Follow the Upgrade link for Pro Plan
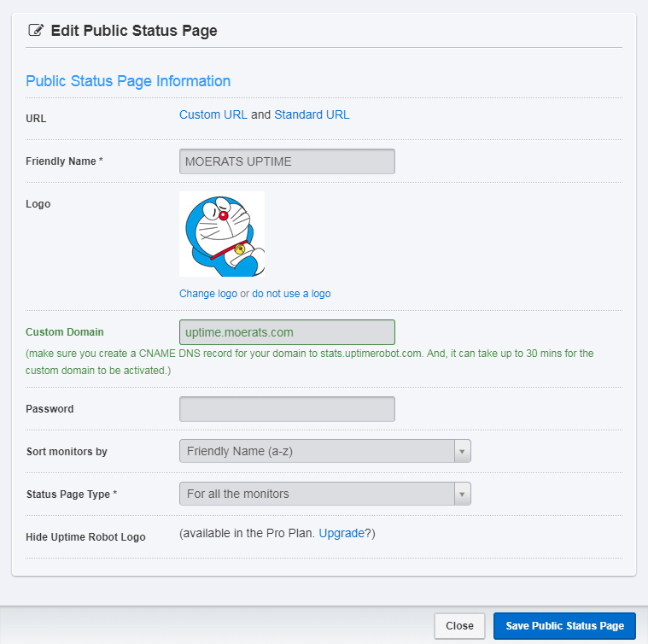 [x=342, y=533]
